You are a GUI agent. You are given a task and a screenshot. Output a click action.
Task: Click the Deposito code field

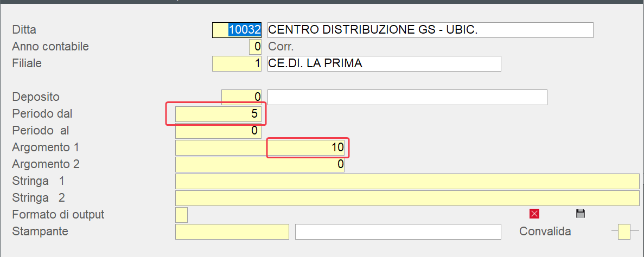coord(241,97)
